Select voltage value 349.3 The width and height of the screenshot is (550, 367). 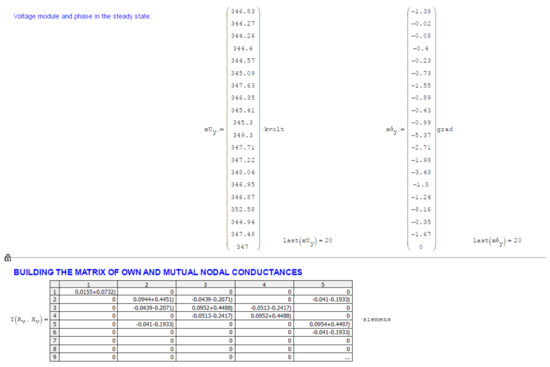tap(243, 135)
